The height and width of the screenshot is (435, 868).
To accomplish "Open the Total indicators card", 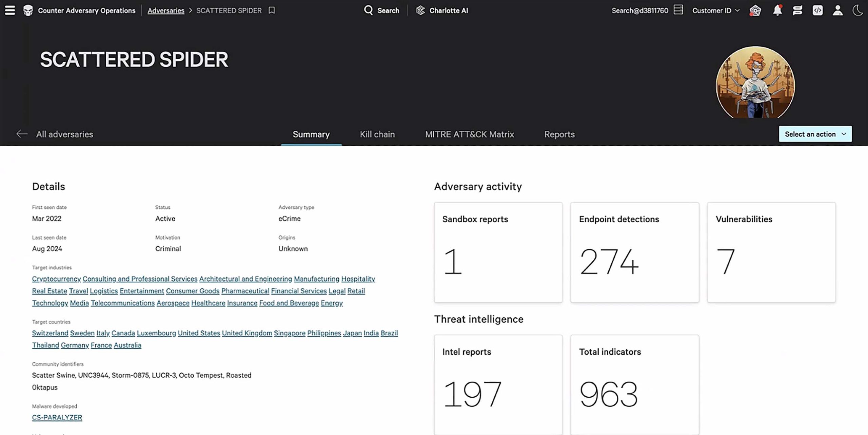I will (x=635, y=385).
